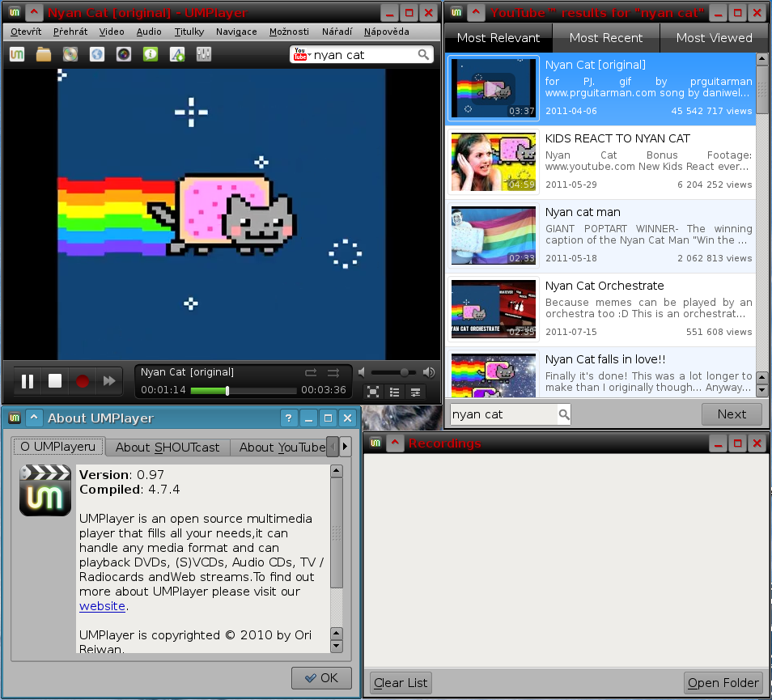Select the About SHOUTcast tab
The height and width of the screenshot is (700, 772).
pyautogui.click(x=168, y=447)
